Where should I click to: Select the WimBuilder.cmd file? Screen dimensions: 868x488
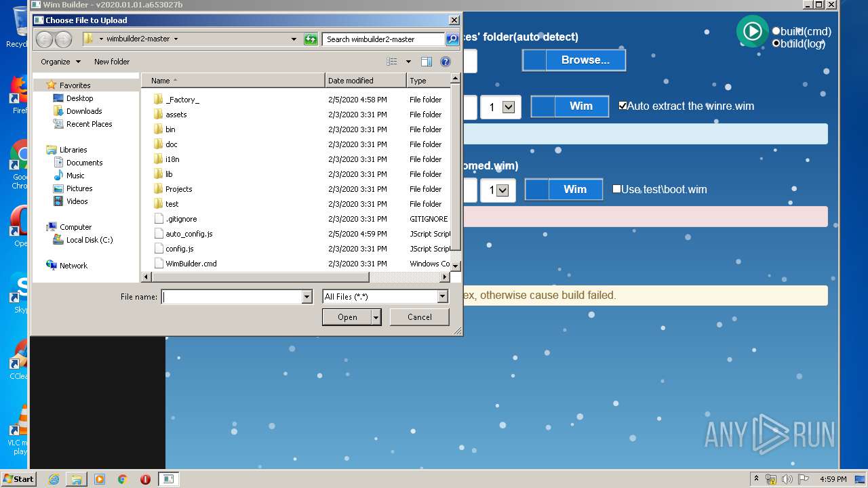pyautogui.click(x=191, y=264)
